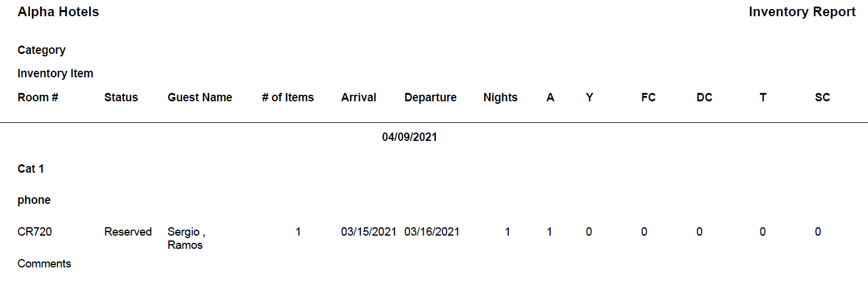The width and height of the screenshot is (868, 301).
Task: Click the Room # column header
Action: (38, 98)
